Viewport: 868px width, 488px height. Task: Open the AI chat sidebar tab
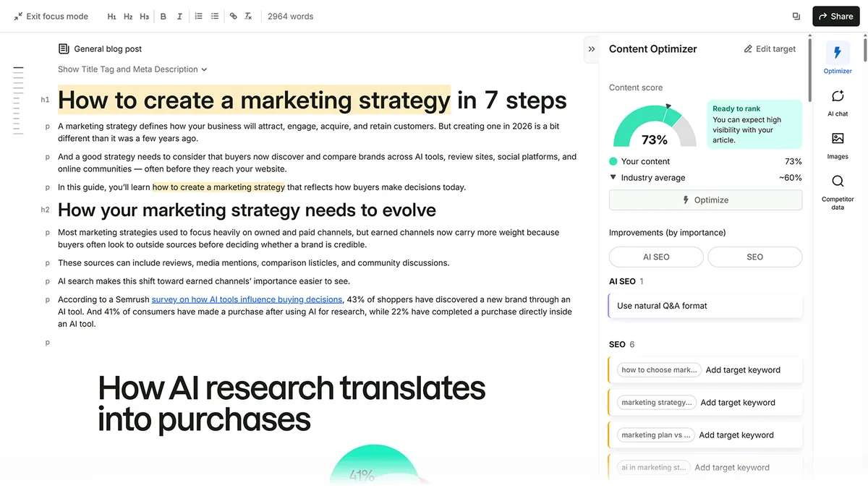click(x=838, y=103)
